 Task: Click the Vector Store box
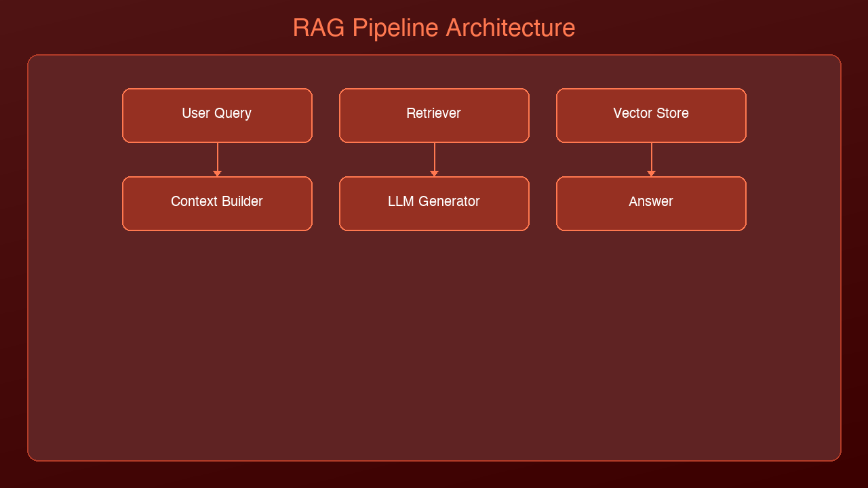click(651, 115)
